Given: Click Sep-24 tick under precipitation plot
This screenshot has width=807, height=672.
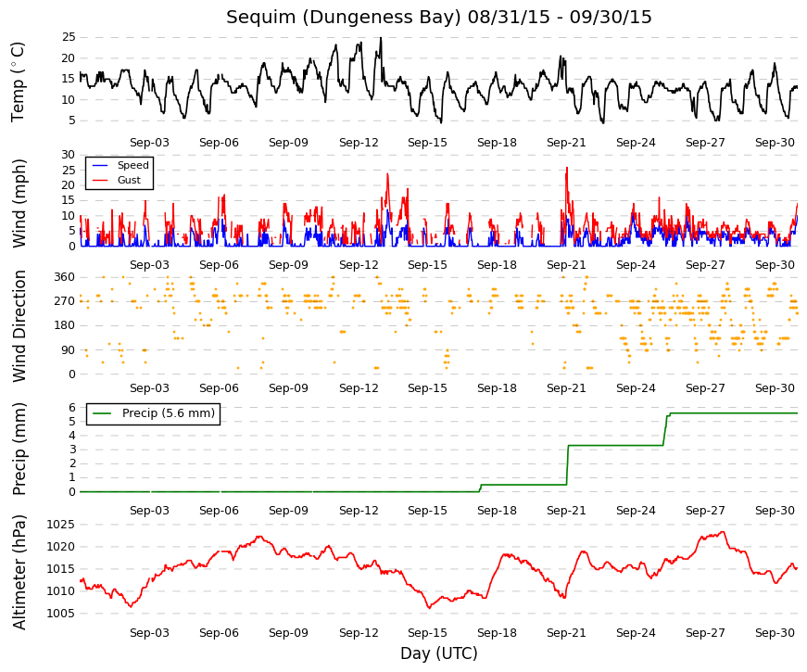Looking at the screenshot, I should pos(636,511).
